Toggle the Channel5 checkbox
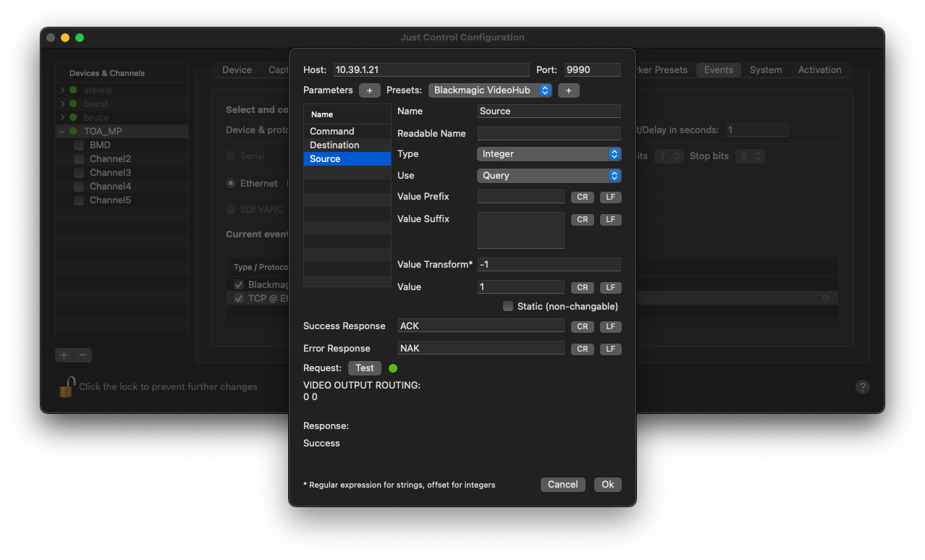This screenshot has width=925, height=560. [x=79, y=200]
